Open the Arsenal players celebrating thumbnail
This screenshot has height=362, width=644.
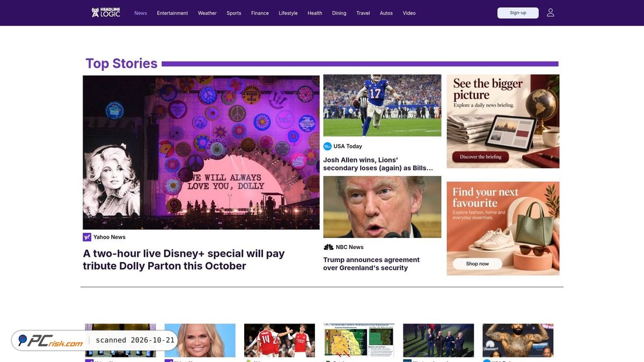click(279, 340)
